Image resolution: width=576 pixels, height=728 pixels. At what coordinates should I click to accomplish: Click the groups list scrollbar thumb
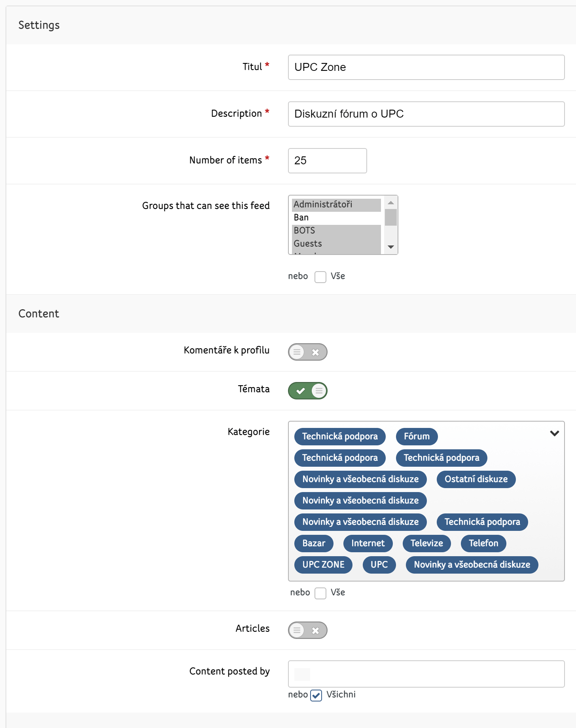pyautogui.click(x=391, y=217)
